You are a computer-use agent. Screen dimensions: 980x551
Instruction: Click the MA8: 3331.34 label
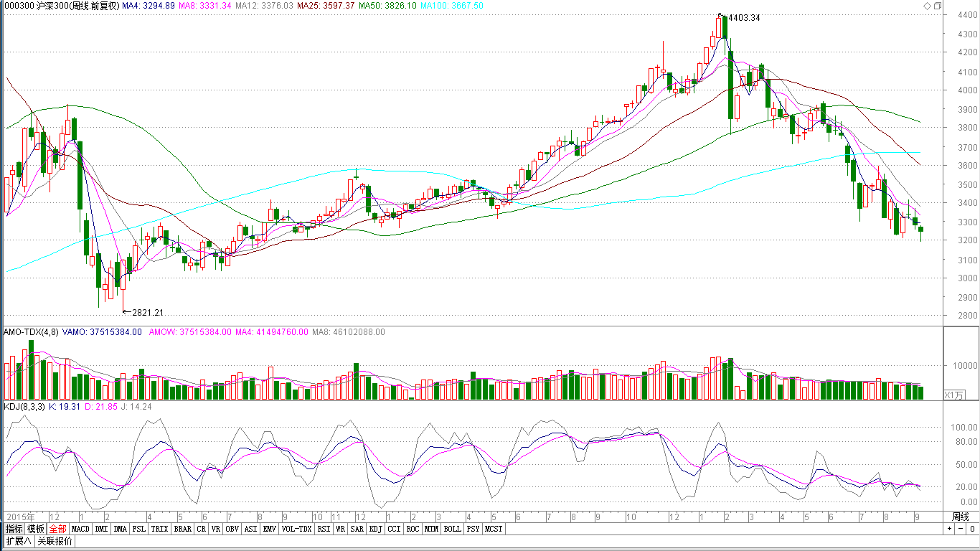click(x=205, y=6)
